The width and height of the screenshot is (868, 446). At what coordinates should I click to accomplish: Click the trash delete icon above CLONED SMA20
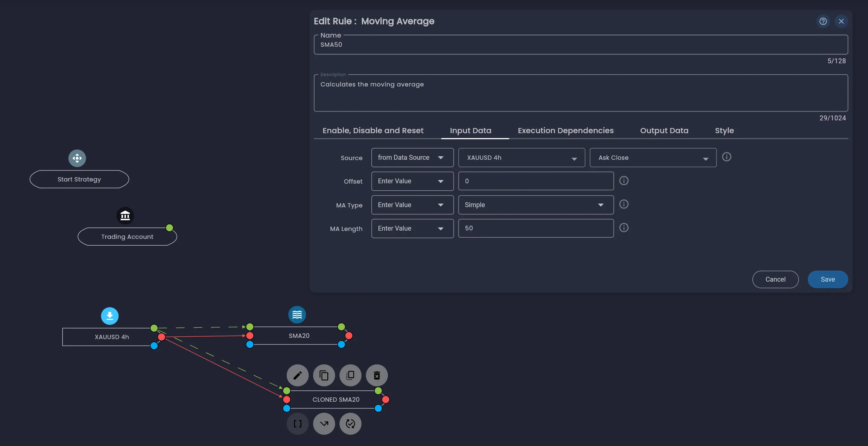(x=377, y=375)
